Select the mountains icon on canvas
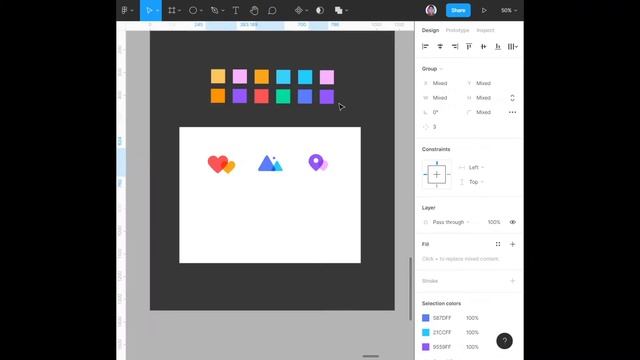 coord(270,163)
